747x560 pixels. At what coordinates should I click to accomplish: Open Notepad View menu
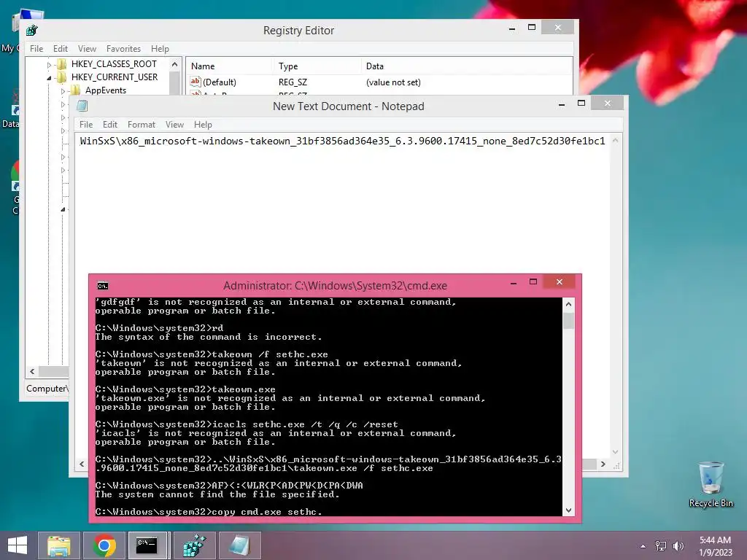click(x=175, y=124)
